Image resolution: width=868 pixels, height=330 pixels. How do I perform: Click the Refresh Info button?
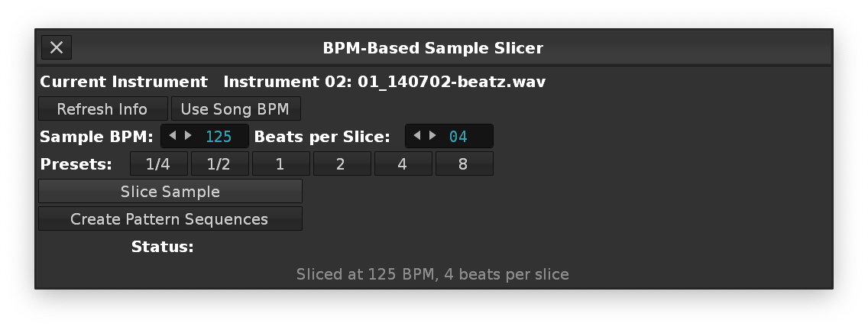click(103, 109)
